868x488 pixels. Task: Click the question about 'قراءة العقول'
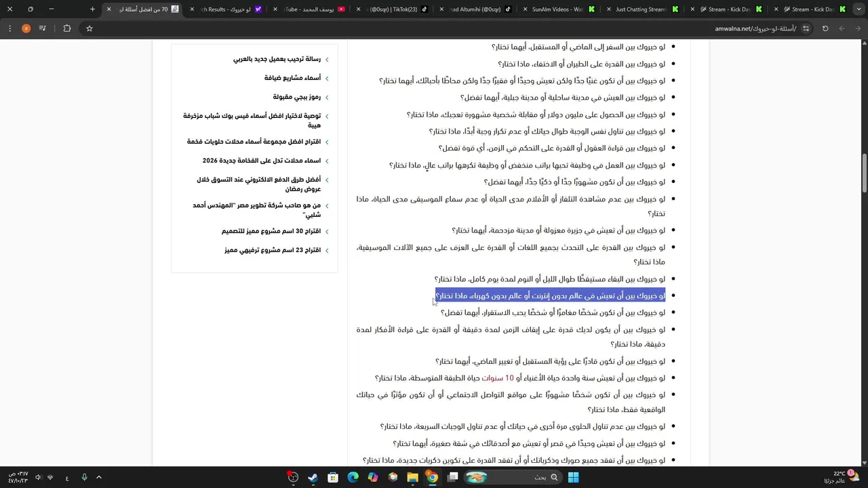coord(551,148)
